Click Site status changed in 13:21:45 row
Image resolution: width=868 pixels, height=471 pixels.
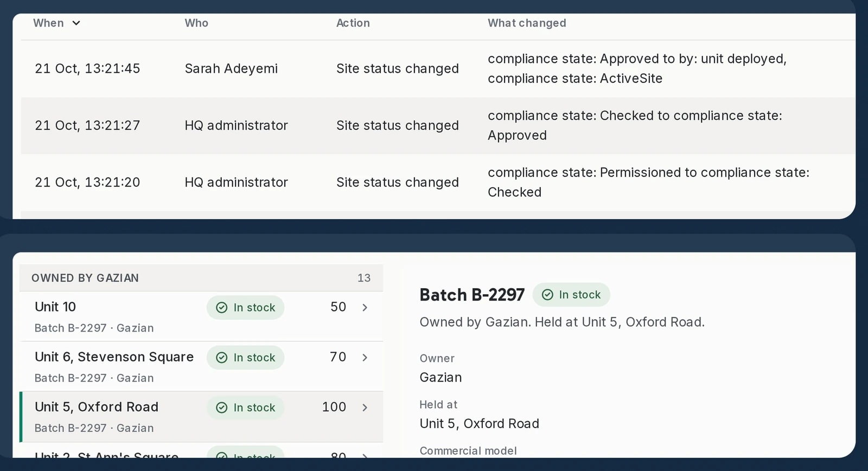[398, 68]
